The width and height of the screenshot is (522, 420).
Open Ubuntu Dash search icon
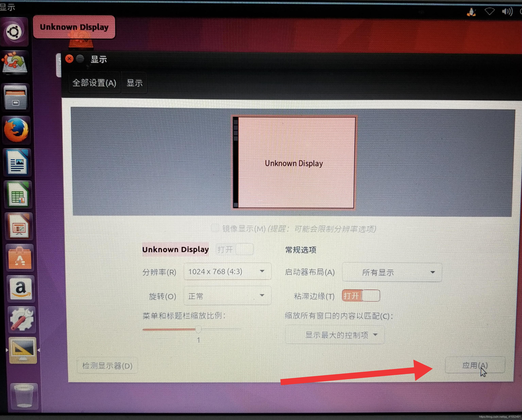(x=14, y=32)
